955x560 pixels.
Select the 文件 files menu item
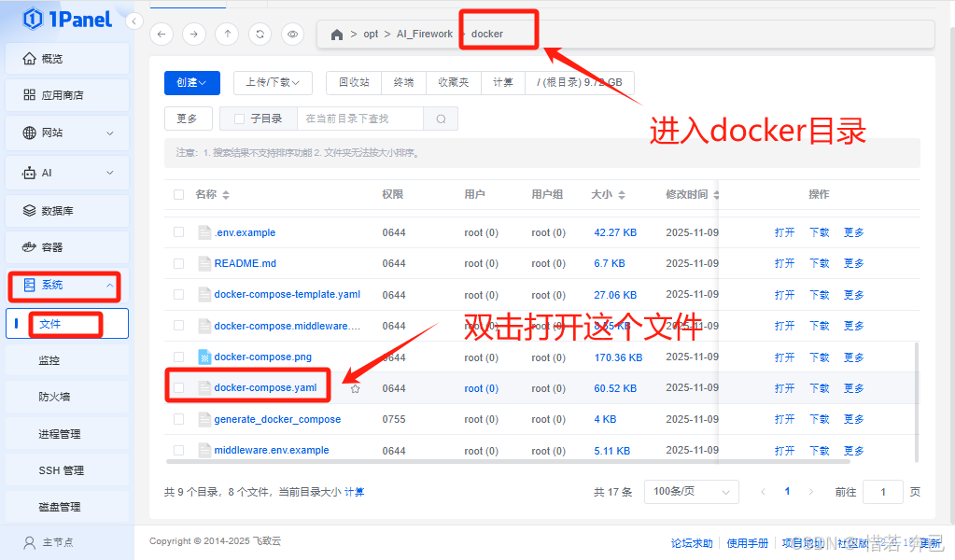point(67,324)
